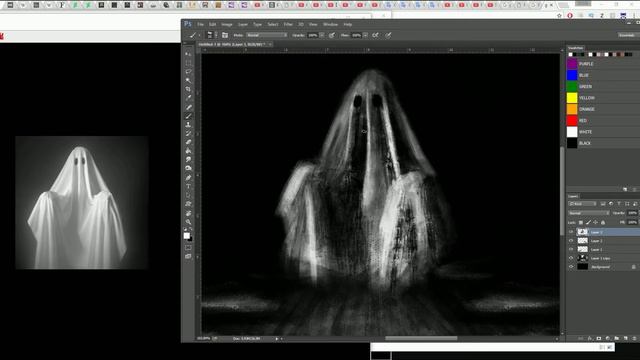The image size is (640, 360).
Task: Click the delete layer trash icon
Action: coord(634,338)
